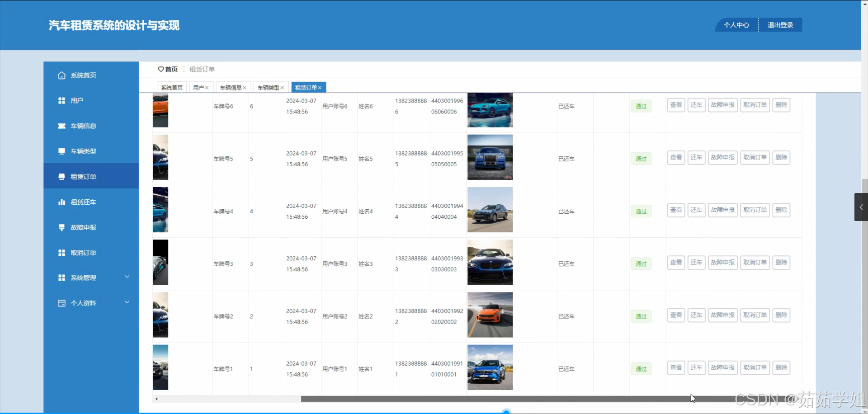The width and height of the screenshot is (868, 414).
Task: Open the teal Porsche photo in 车牌号6 row
Action: point(490,110)
